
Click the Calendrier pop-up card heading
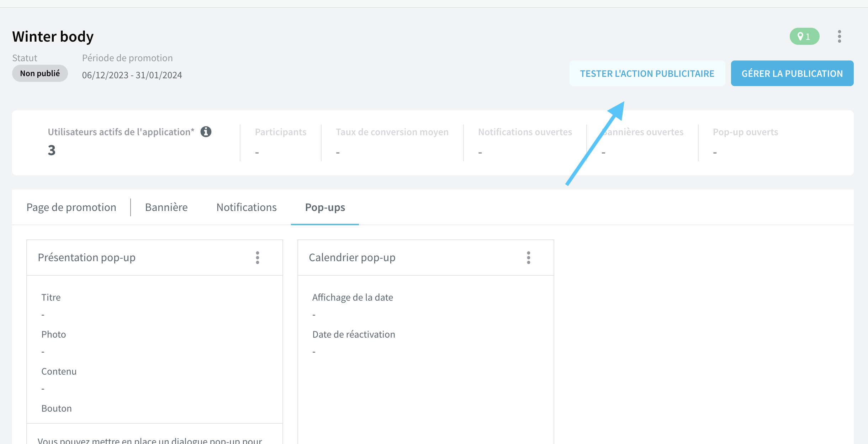tap(352, 258)
